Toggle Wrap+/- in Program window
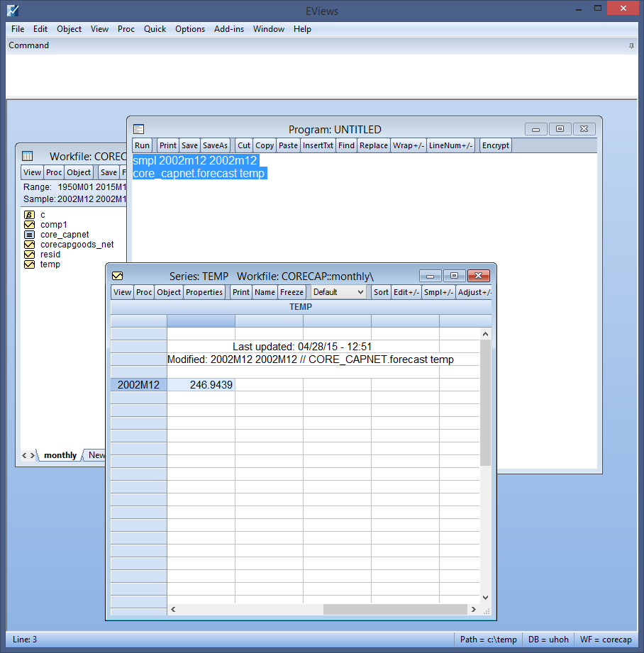This screenshot has width=644, height=653. pyautogui.click(x=409, y=145)
